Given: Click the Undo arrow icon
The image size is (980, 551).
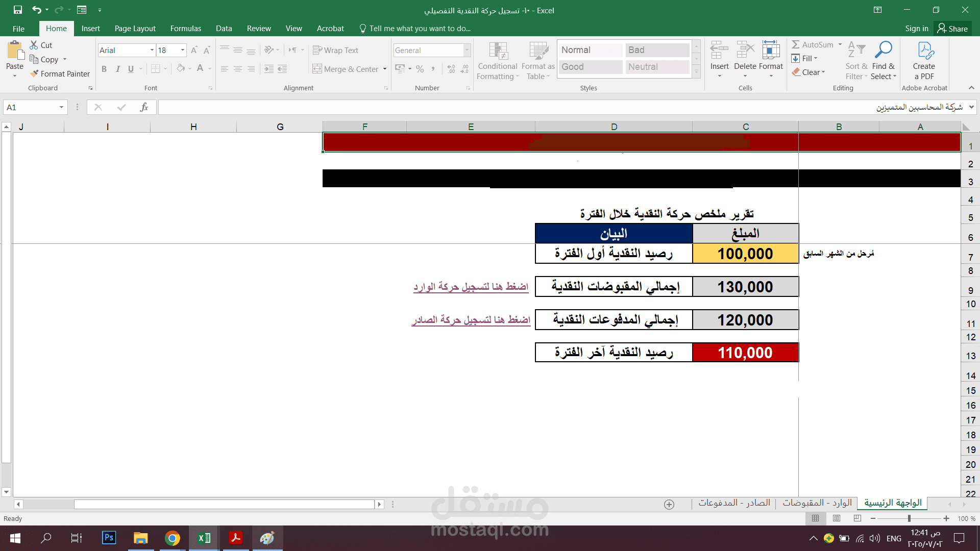Looking at the screenshot, I should coord(36,10).
